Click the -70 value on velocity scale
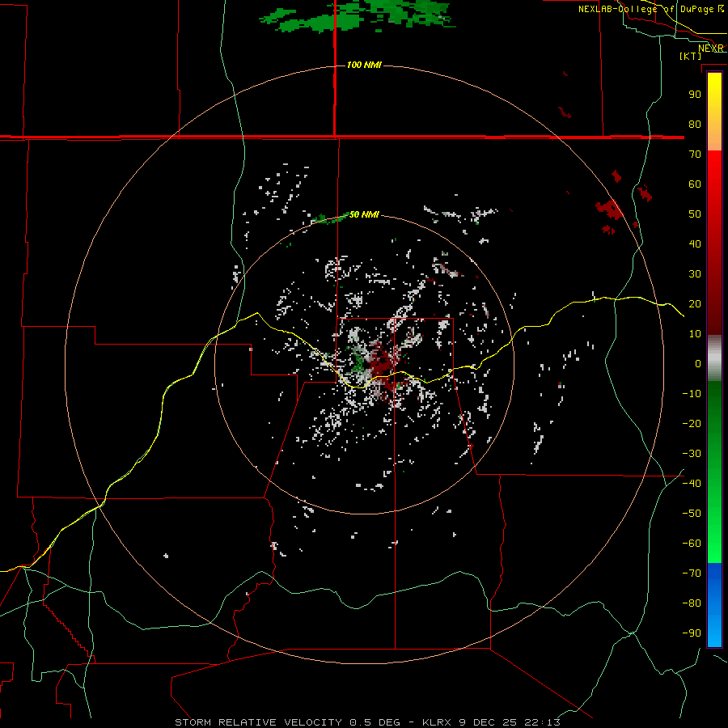 click(x=692, y=574)
